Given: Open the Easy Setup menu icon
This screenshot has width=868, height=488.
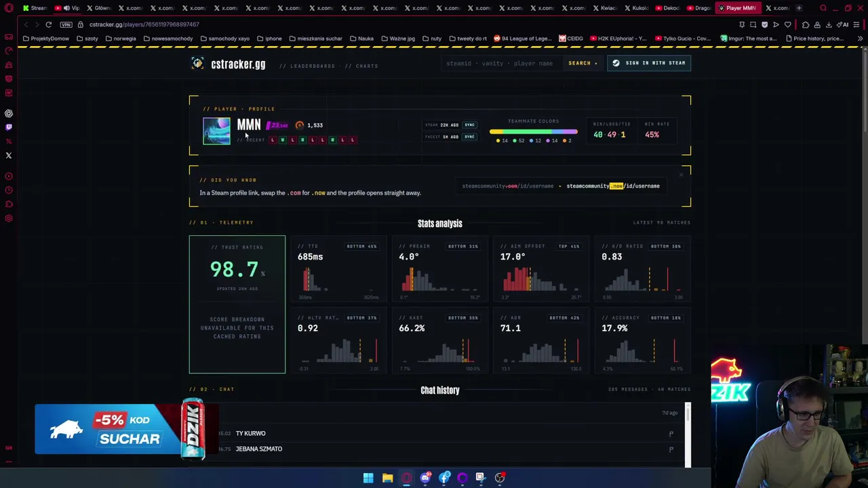Looking at the screenshot, I should coord(857,24).
